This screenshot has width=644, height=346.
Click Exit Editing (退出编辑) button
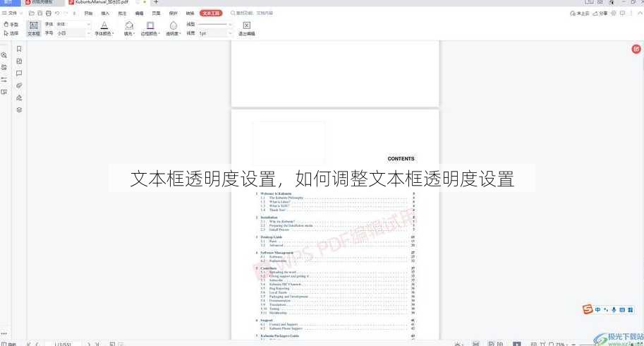point(246,29)
